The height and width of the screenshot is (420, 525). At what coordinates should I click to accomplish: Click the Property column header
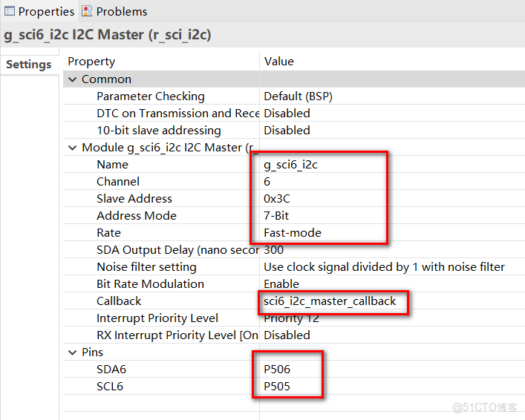pos(91,62)
